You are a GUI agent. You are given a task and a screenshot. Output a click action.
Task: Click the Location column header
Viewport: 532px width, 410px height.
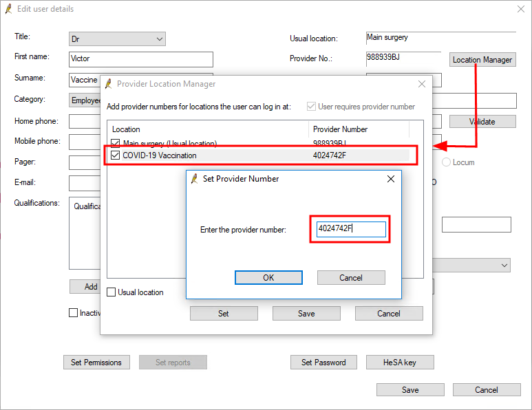click(206, 129)
